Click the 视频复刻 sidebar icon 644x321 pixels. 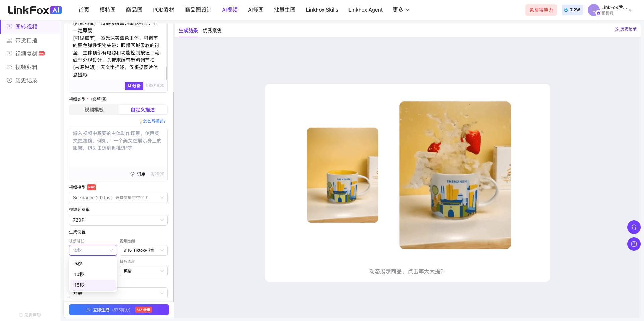[9, 54]
